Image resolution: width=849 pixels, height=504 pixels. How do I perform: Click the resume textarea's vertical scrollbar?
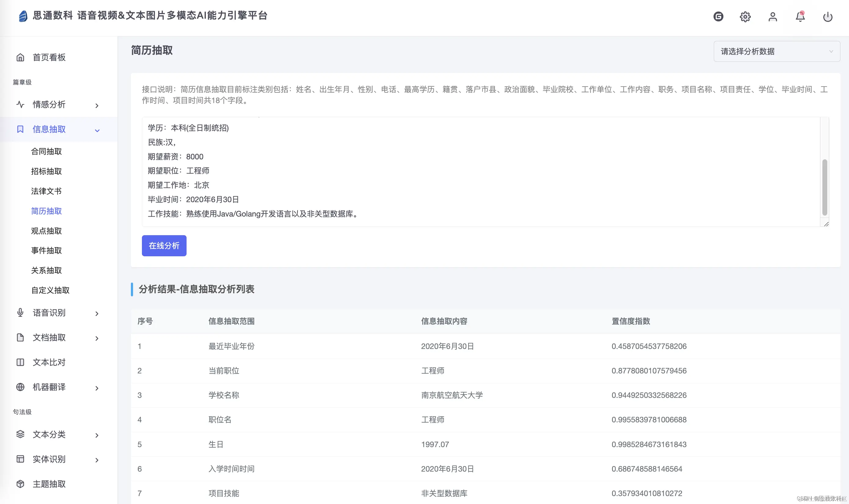pos(824,187)
